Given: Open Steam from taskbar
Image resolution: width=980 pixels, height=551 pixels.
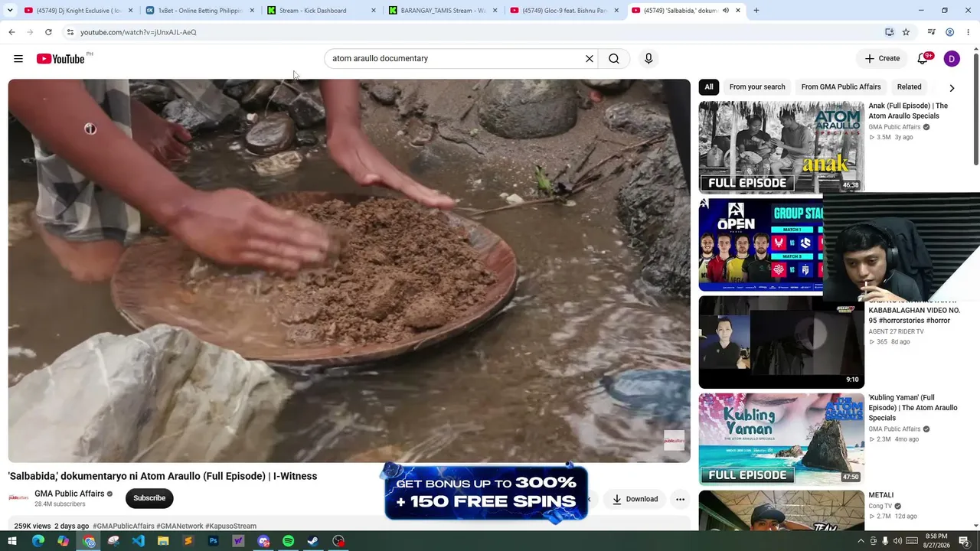Looking at the screenshot, I should [x=313, y=541].
